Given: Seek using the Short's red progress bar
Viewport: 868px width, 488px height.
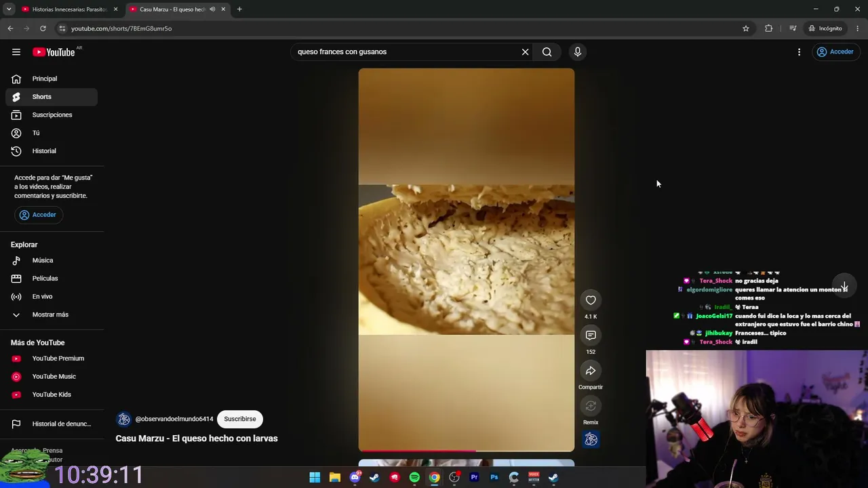Looking at the screenshot, I should (x=467, y=450).
